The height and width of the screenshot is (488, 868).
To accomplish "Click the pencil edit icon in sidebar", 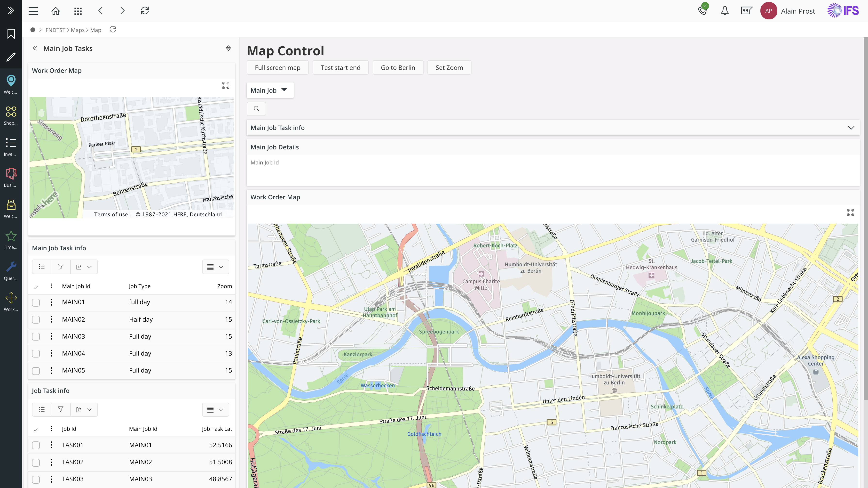I will tap(11, 57).
